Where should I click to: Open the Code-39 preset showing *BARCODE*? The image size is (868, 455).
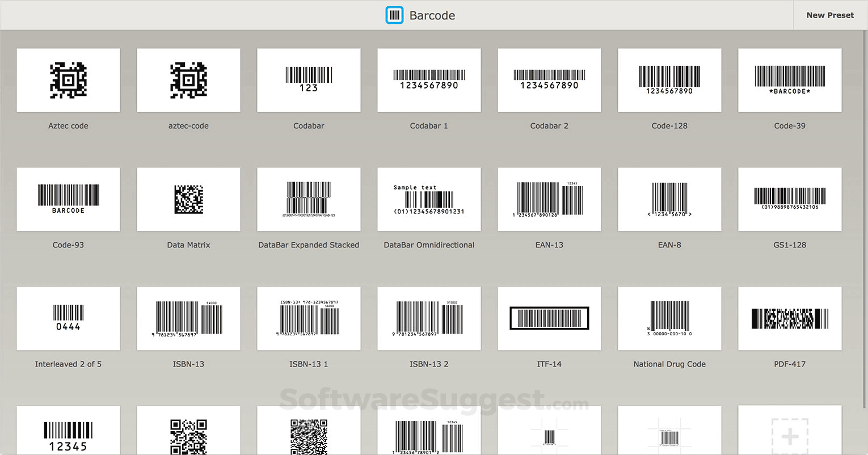[x=790, y=80]
